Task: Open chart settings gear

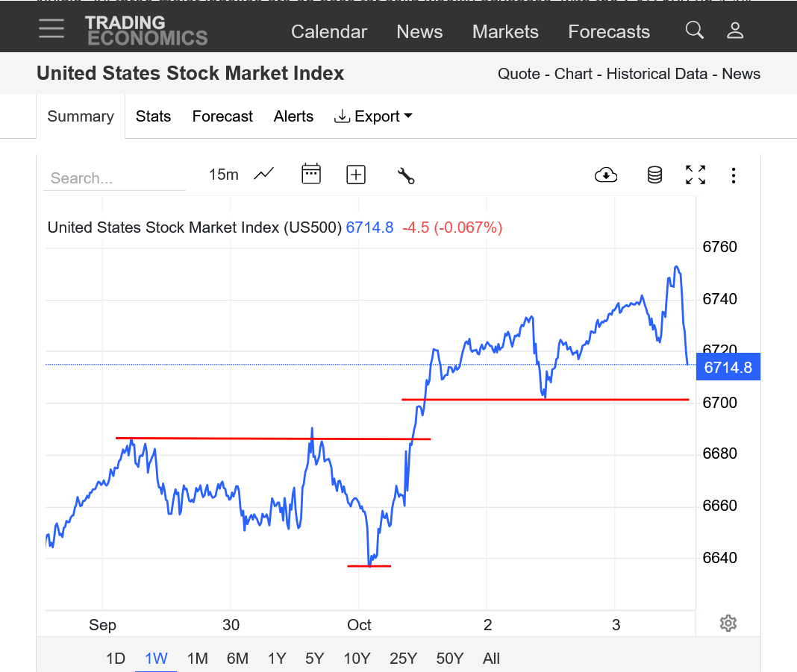Action: coord(728,624)
